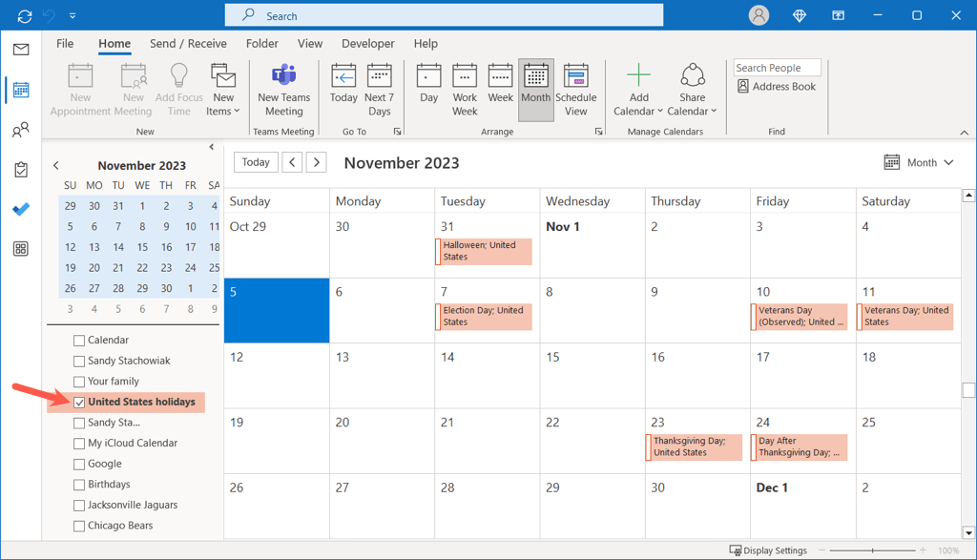Image resolution: width=977 pixels, height=560 pixels.
Task: Open the Tasks clipboard icon in sidebar
Action: tap(21, 170)
